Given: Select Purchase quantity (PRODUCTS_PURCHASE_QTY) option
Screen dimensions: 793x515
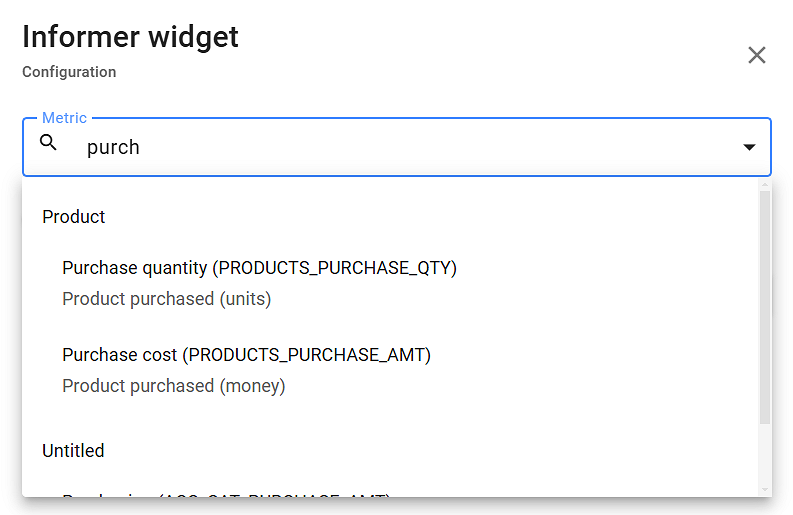Looking at the screenshot, I should (x=259, y=268).
